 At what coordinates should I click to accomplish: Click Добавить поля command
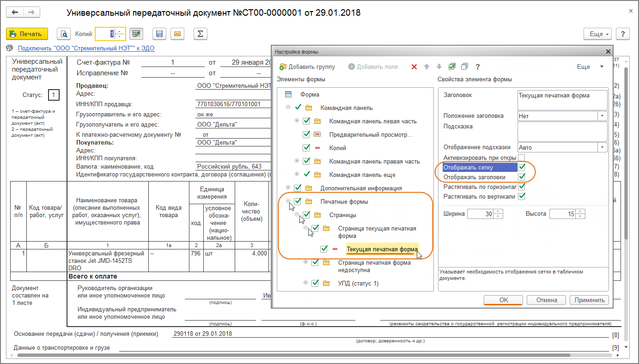(x=373, y=67)
